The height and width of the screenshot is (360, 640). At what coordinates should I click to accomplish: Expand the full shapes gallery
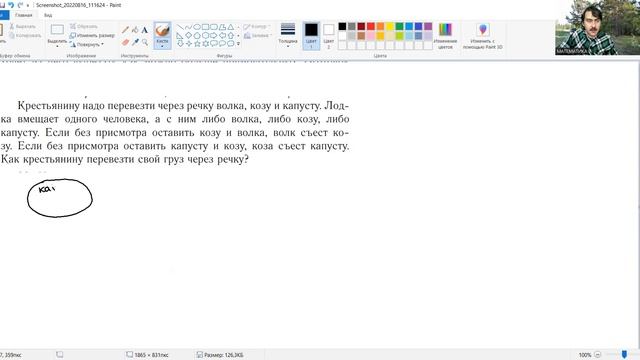(238, 44)
